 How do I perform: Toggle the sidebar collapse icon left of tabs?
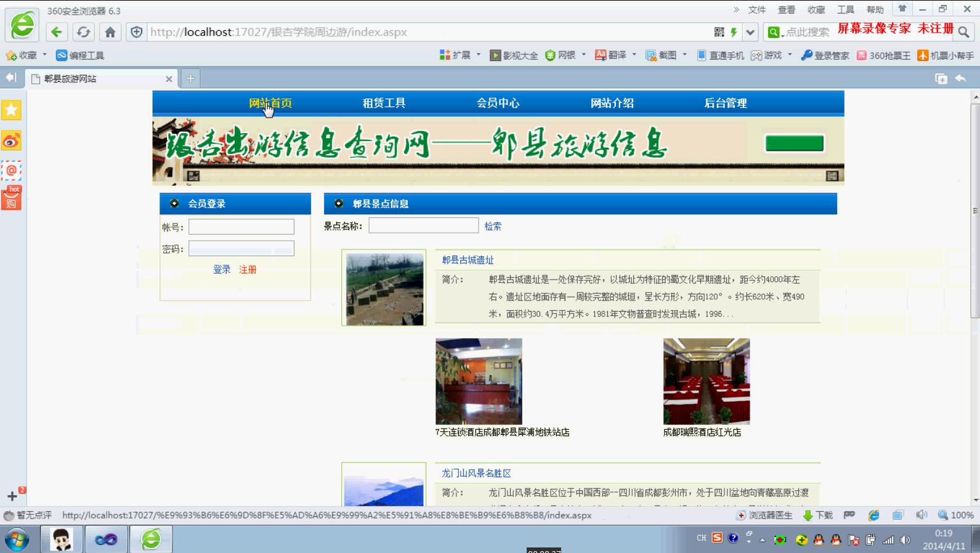pos(11,78)
